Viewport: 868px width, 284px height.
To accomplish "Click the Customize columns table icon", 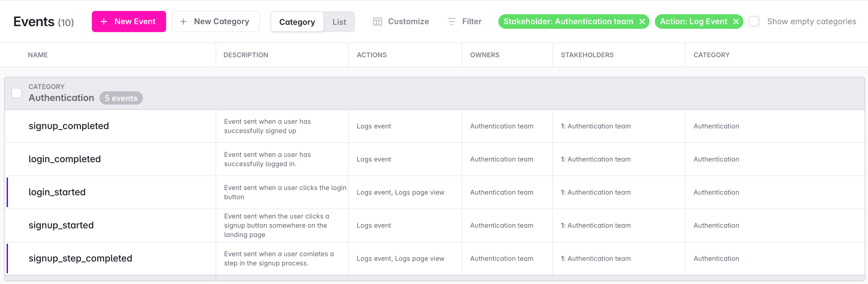I will [x=377, y=22].
